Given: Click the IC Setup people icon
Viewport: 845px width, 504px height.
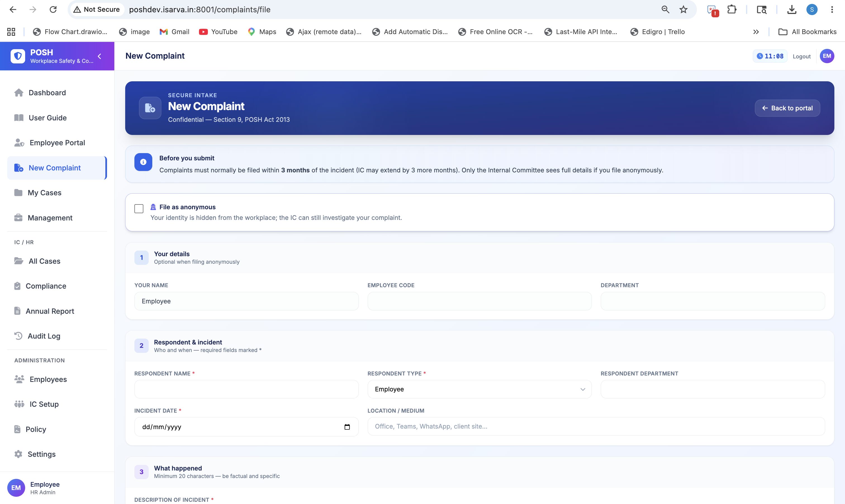Looking at the screenshot, I should tap(19, 404).
